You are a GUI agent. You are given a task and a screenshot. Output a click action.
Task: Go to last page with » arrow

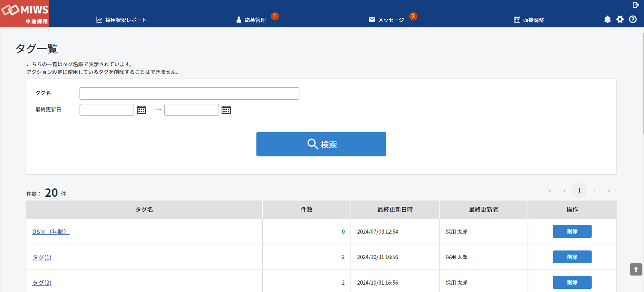609,191
